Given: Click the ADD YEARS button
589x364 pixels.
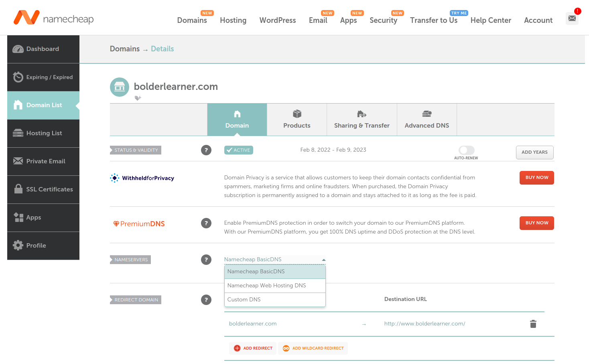Looking at the screenshot, I should [535, 153].
